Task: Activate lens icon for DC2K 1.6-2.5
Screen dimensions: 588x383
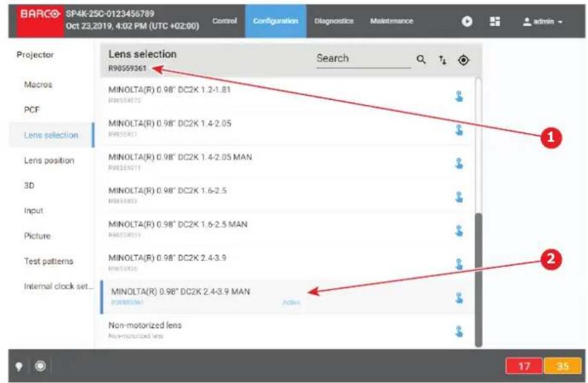Action: 459,197
